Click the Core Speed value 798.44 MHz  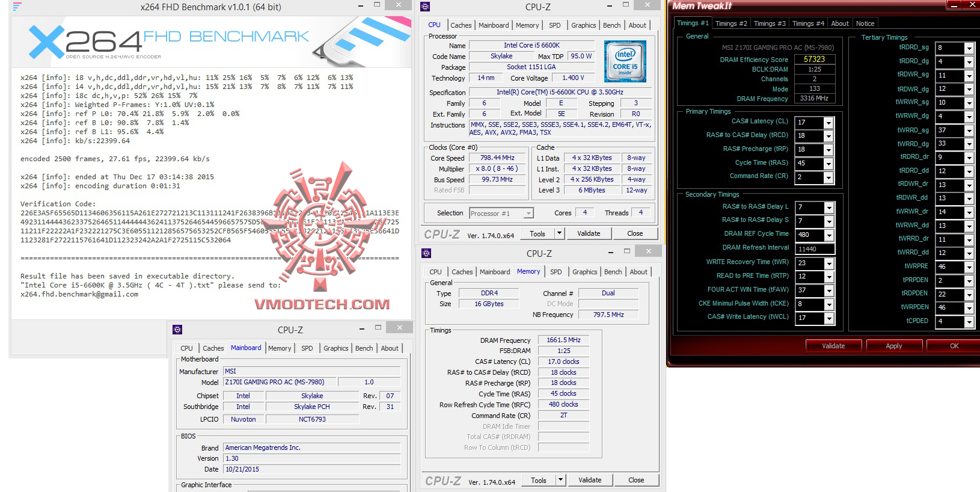(x=497, y=158)
